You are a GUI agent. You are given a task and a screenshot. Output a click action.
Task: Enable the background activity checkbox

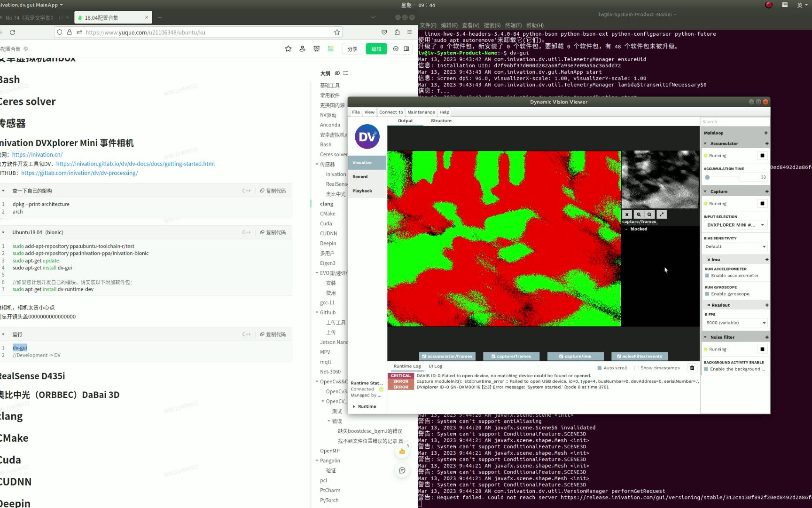pyautogui.click(x=706, y=369)
